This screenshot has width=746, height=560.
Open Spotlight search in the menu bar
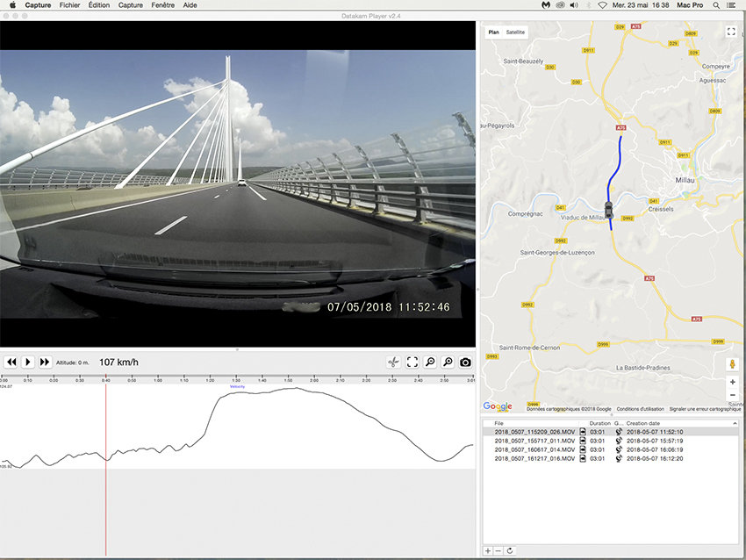tap(716, 4)
